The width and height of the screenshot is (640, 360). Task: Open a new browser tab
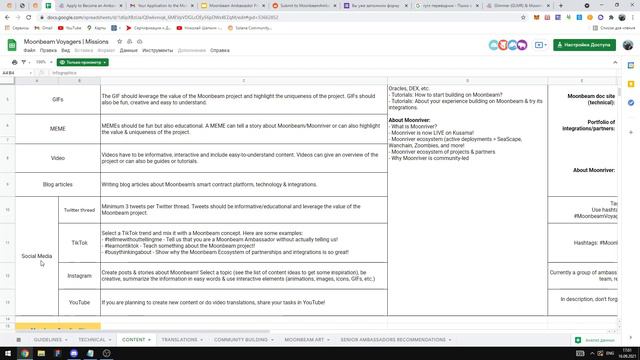coord(560,6)
